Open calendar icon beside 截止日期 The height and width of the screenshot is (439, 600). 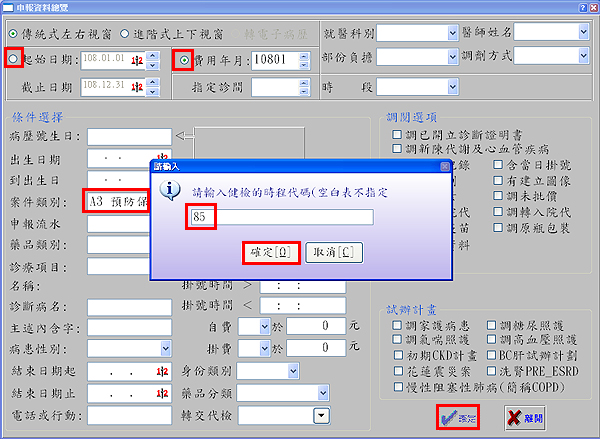pos(137,87)
